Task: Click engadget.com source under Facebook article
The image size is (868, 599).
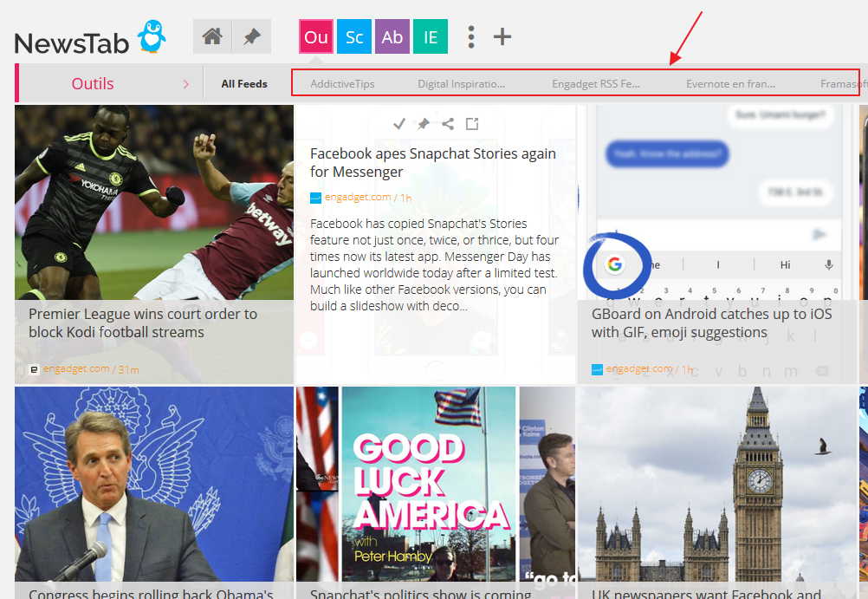Action: [x=358, y=198]
